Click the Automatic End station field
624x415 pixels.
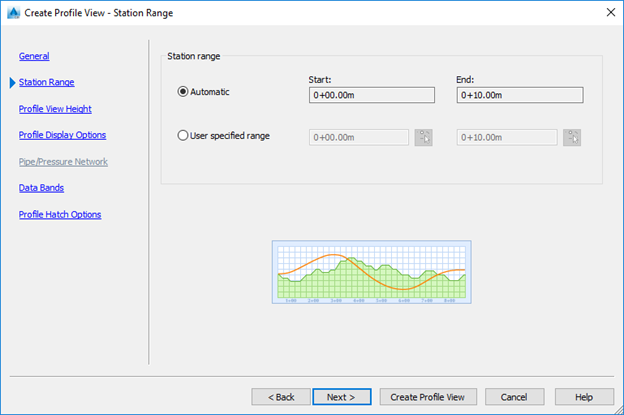[519, 95]
